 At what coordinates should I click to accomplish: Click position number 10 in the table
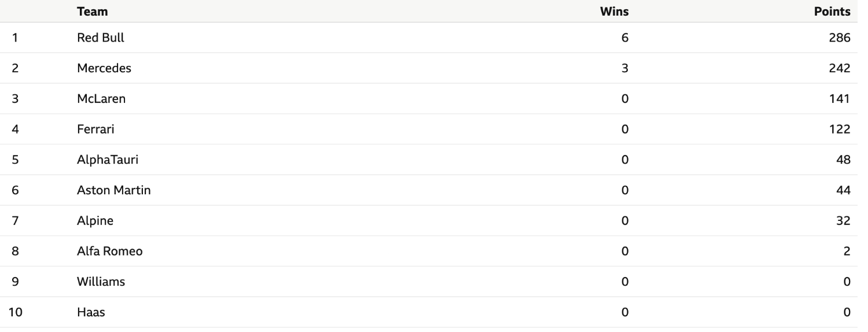[x=17, y=313]
